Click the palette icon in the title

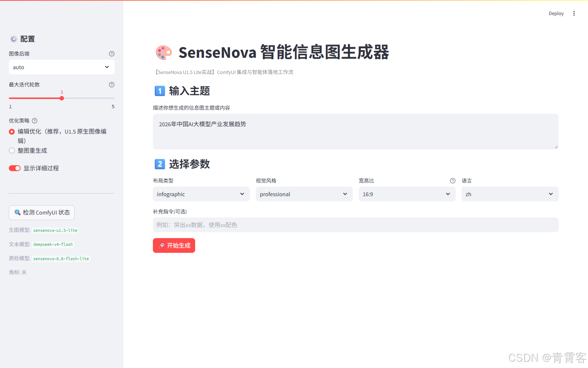[164, 53]
